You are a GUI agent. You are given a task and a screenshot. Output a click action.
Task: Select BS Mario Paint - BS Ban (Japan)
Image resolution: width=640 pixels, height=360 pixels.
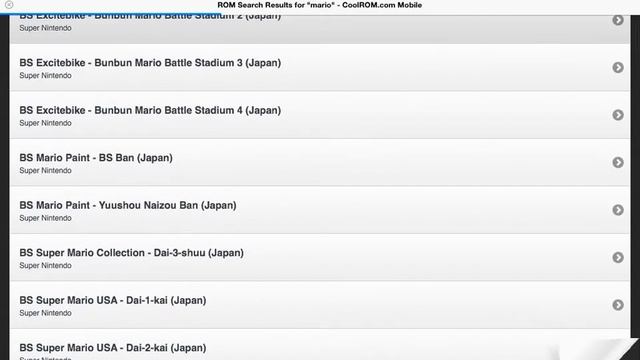point(320,162)
